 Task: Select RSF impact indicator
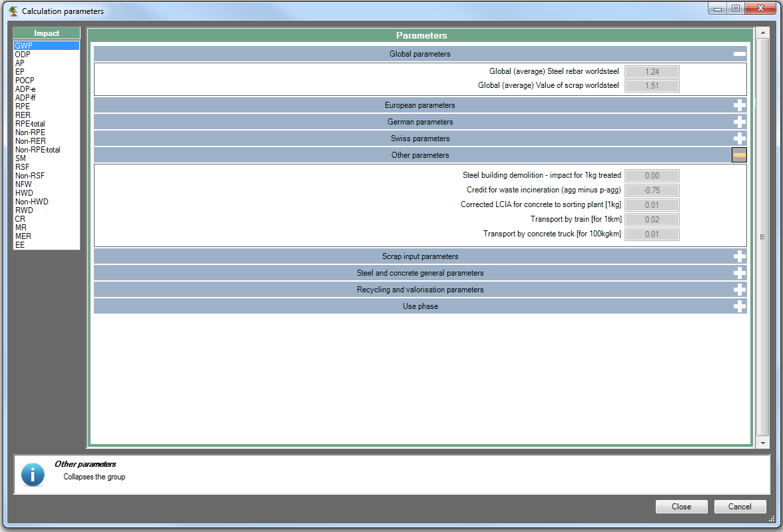[47, 167]
